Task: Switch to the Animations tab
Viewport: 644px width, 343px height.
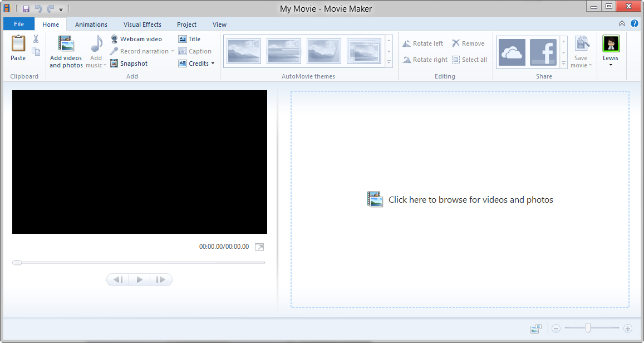Action: point(91,24)
